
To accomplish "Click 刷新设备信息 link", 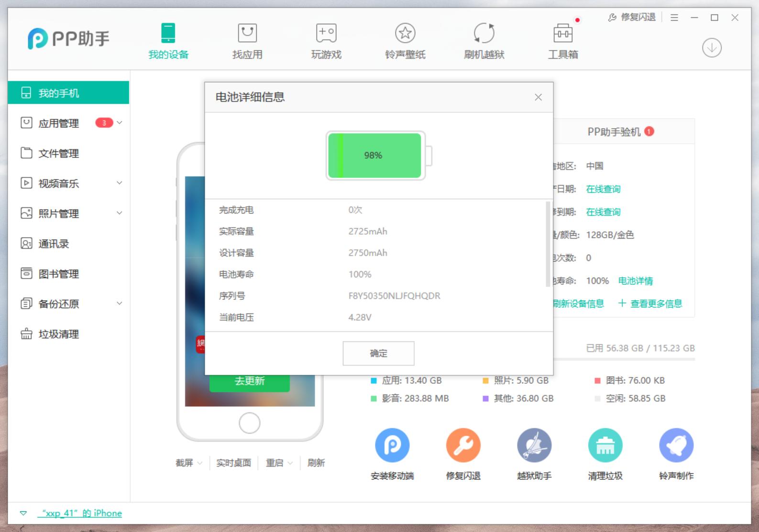I will pos(578,304).
